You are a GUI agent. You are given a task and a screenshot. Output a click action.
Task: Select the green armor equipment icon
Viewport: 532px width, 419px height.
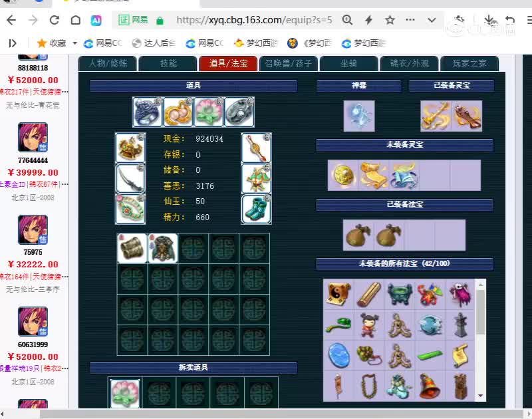pyautogui.click(x=256, y=178)
